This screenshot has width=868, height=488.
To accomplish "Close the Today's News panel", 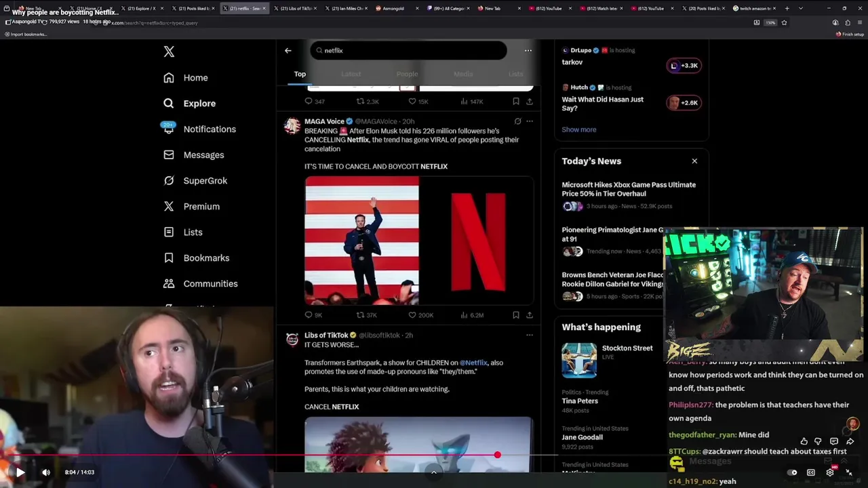I will coord(694,161).
